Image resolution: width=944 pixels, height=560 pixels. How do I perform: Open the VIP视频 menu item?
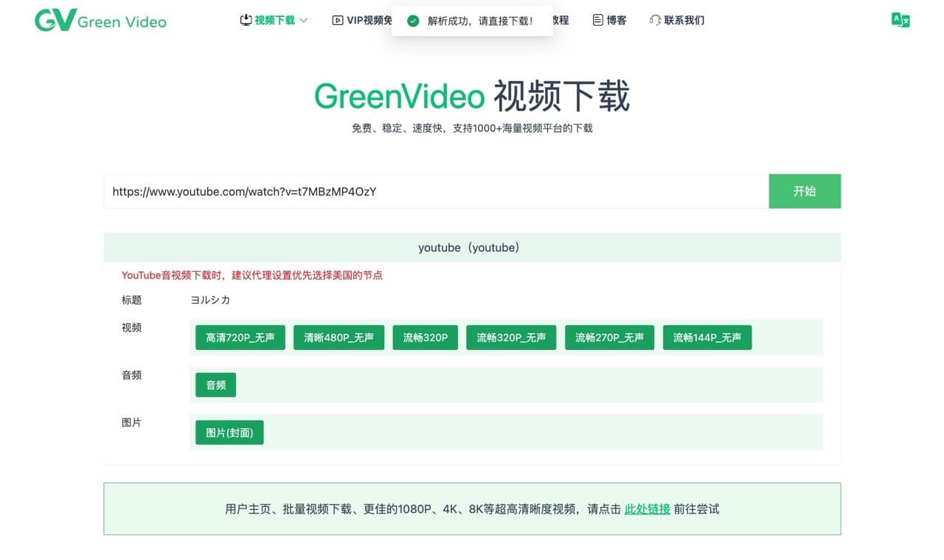(x=362, y=21)
